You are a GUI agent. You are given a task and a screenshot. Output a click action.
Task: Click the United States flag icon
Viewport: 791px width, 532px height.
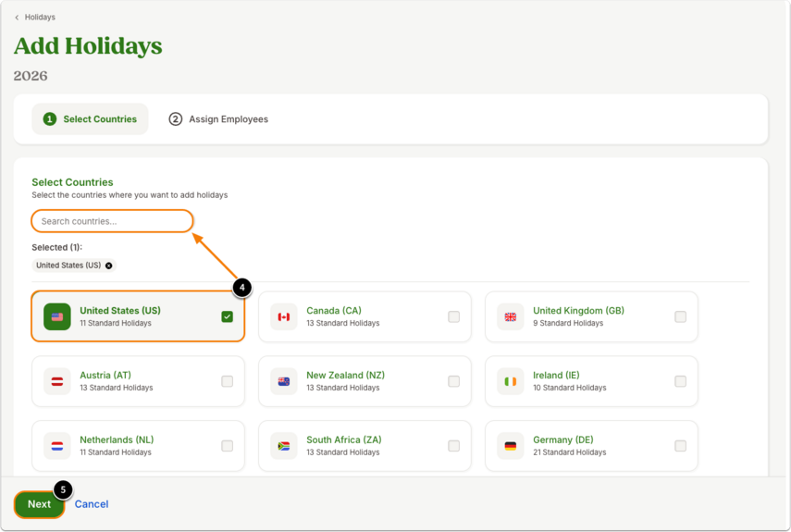pyautogui.click(x=57, y=316)
